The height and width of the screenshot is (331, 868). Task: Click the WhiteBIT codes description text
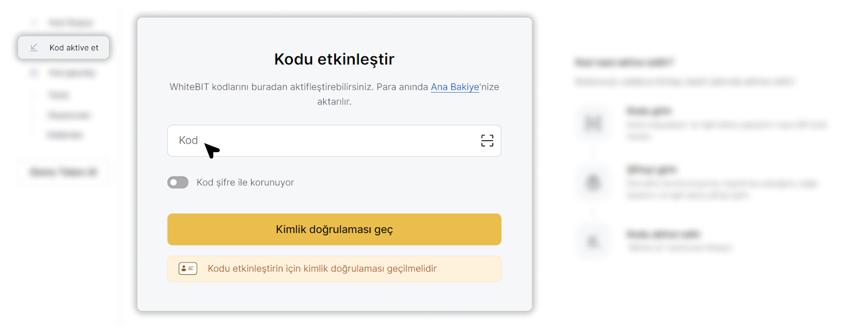point(298,87)
